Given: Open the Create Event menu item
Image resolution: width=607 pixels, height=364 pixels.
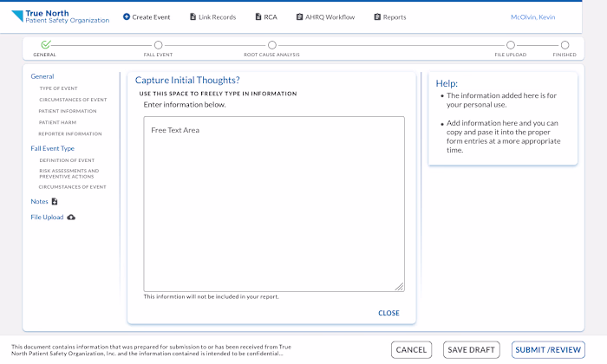Looking at the screenshot, I should (x=147, y=17).
